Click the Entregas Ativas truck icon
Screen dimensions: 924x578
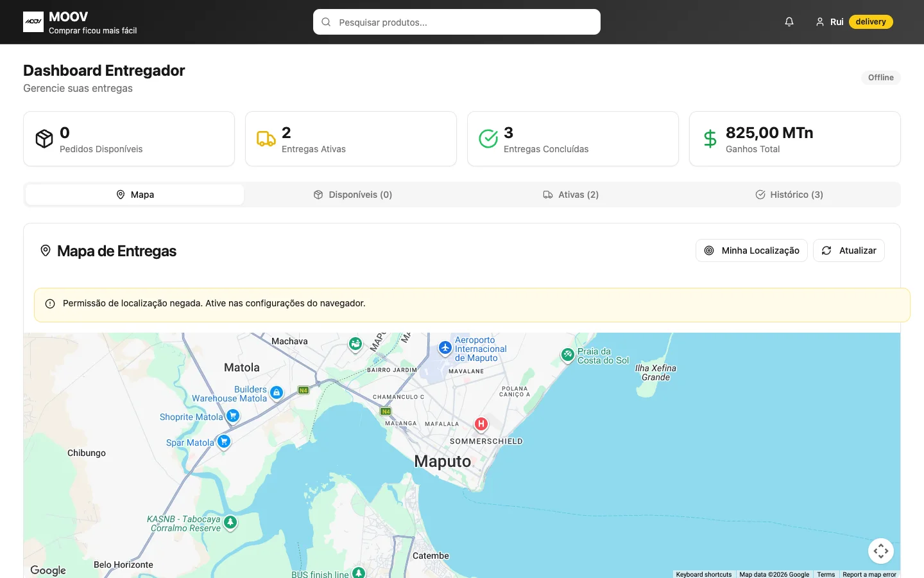click(x=266, y=139)
